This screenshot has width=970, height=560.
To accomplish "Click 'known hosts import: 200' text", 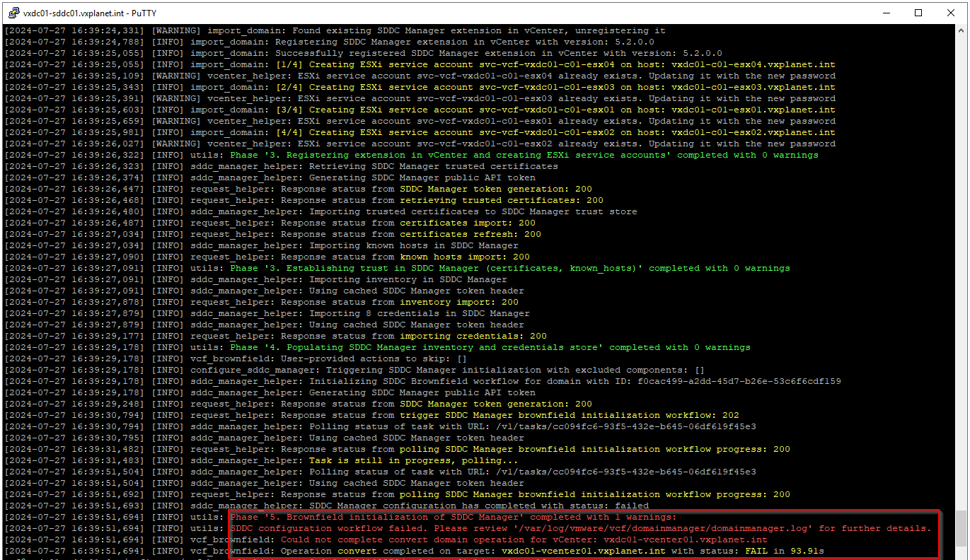I will pos(465,257).
